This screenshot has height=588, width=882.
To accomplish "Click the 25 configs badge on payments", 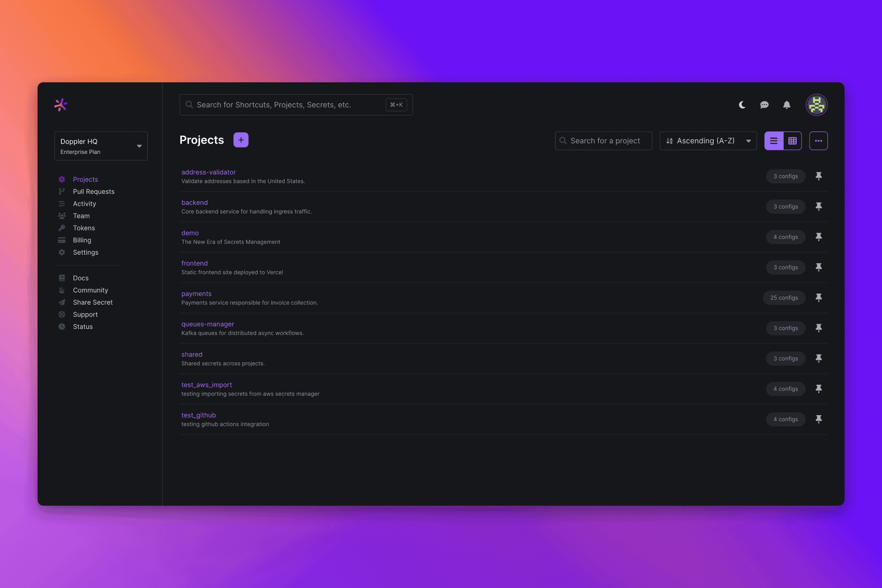I will coord(784,298).
